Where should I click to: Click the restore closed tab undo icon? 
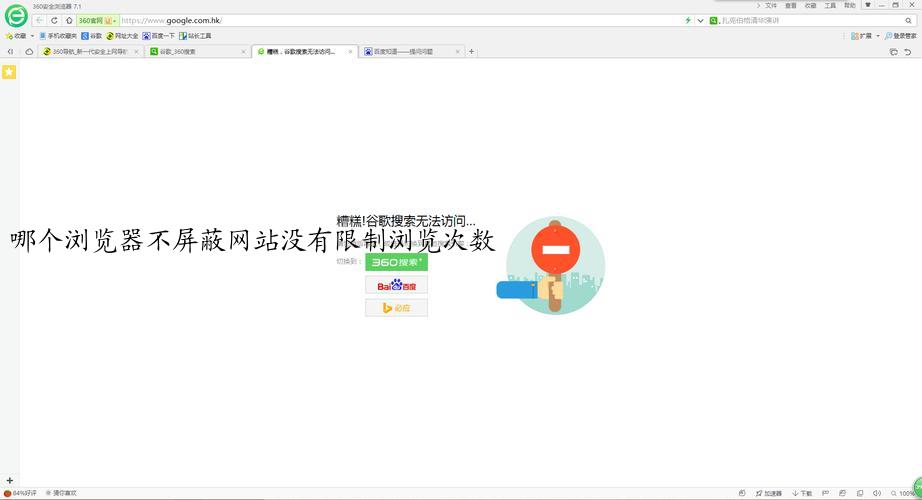[x=908, y=52]
